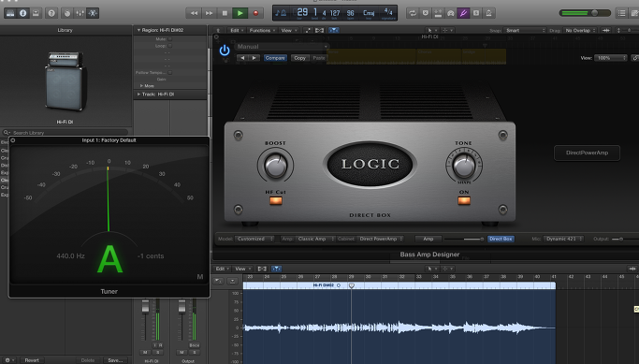The width and height of the screenshot is (639, 364).
Task: Select next plug-in preset arrow
Action: (254, 58)
